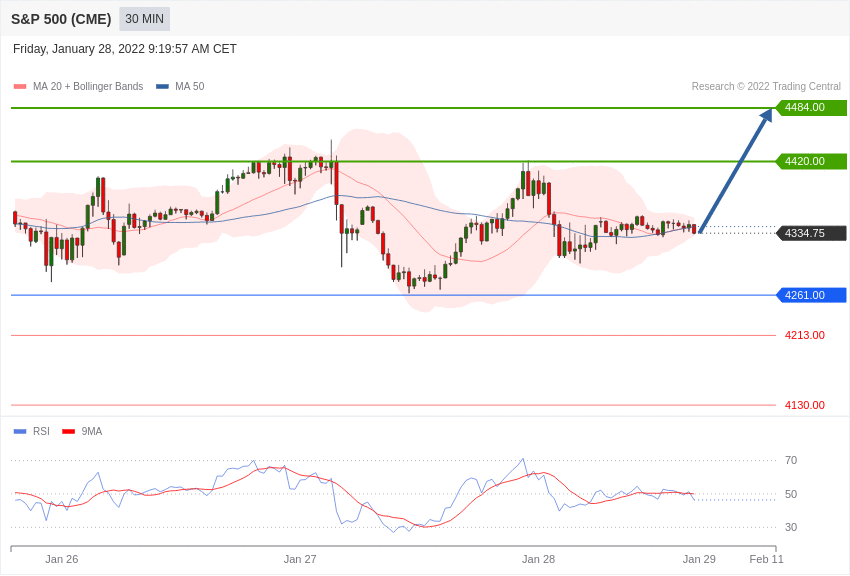Click the Jan 26 date axis label
850x576 pixels.
[62, 559]
